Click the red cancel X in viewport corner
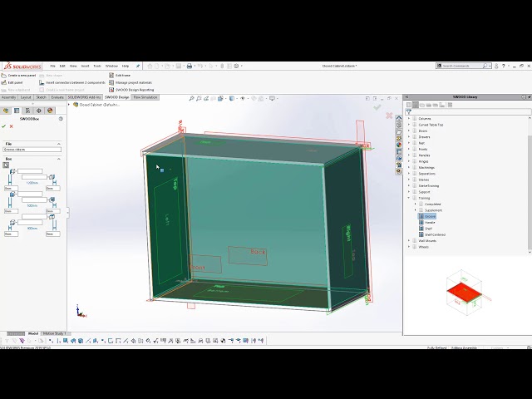The image size is (532, 399). (x=389, y=116)
